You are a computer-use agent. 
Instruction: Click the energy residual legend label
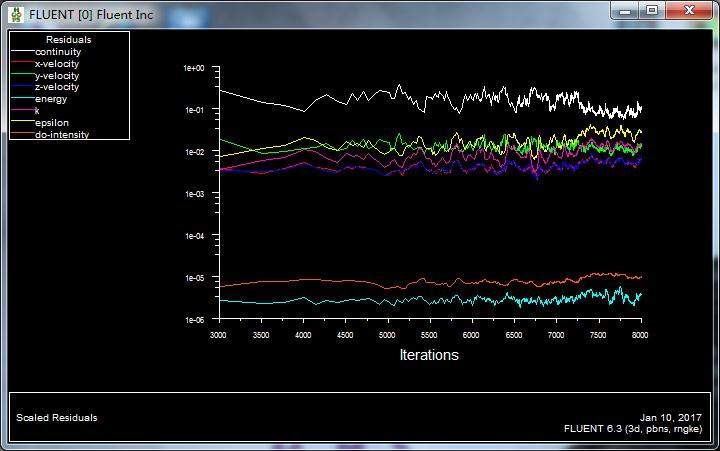(52, 99)
